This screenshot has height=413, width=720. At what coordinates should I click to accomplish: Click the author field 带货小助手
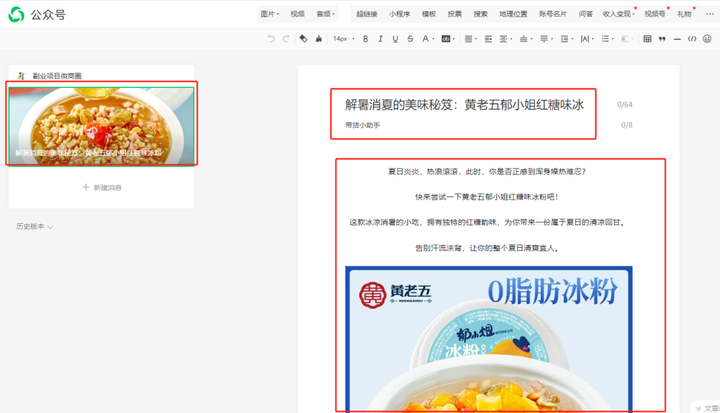(x=362, y=125)
